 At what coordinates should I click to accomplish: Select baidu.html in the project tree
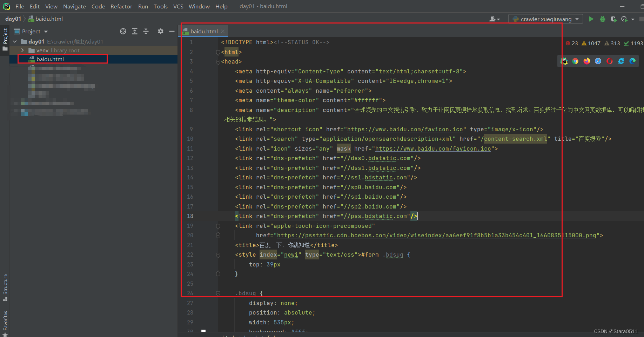[x=50, y=59]
